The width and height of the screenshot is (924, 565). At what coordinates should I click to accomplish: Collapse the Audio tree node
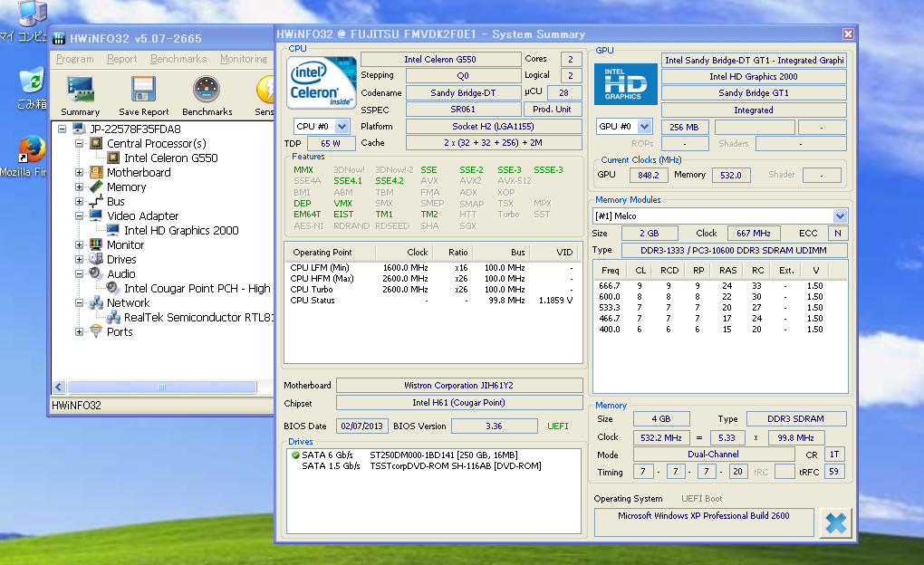pyautogui.click(x=79, y=273)
